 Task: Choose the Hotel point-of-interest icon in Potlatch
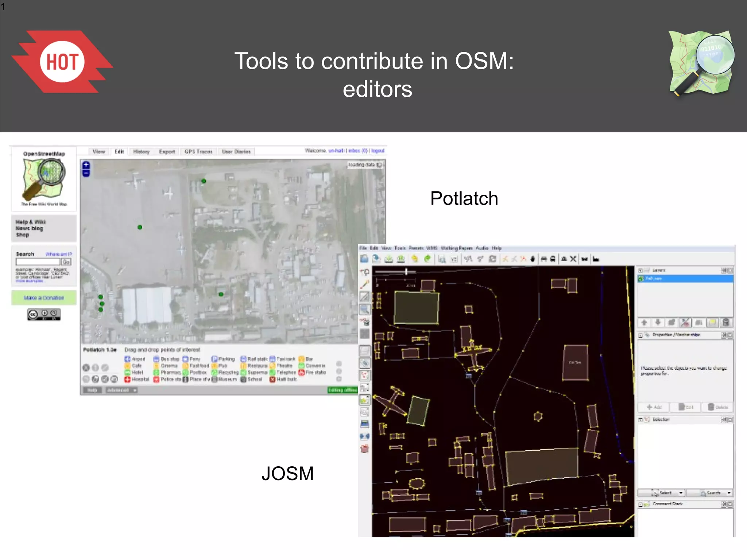tap(127, 373)
